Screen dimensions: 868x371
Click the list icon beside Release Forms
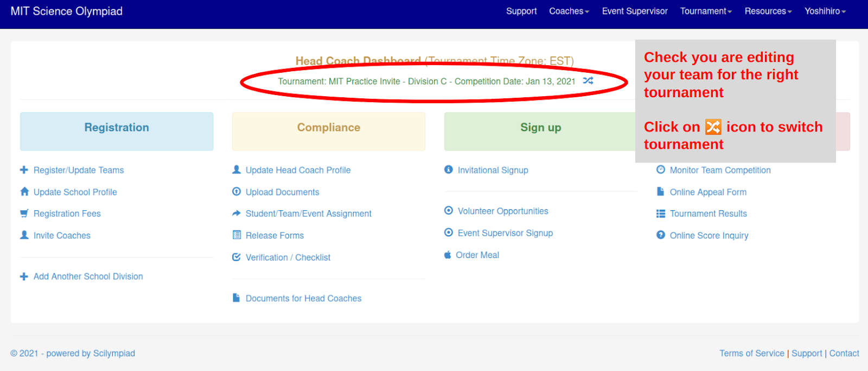coord(237,235)
